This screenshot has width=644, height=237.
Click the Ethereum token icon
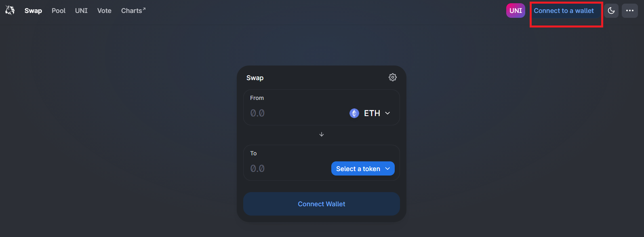point(354,113)
